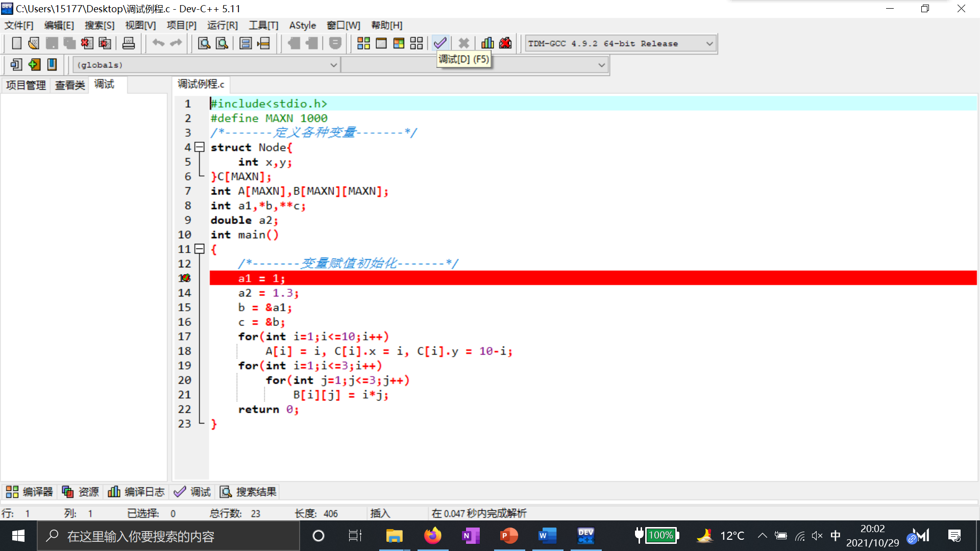Switch to the 项目管理 side tab
Viewport: 980px width, 551px height.
click(26, 85)
